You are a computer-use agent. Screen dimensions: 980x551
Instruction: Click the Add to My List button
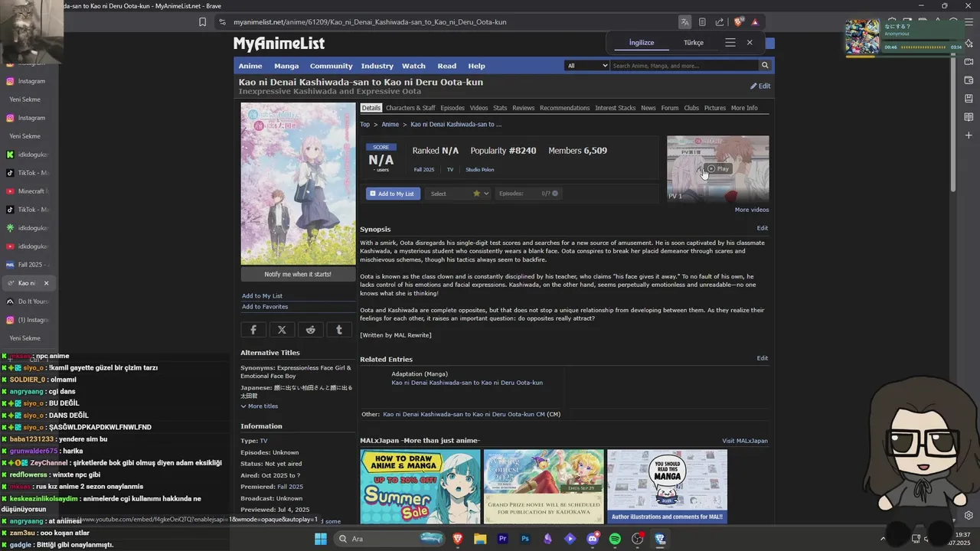pyautogui.click(x=393, y=194)
